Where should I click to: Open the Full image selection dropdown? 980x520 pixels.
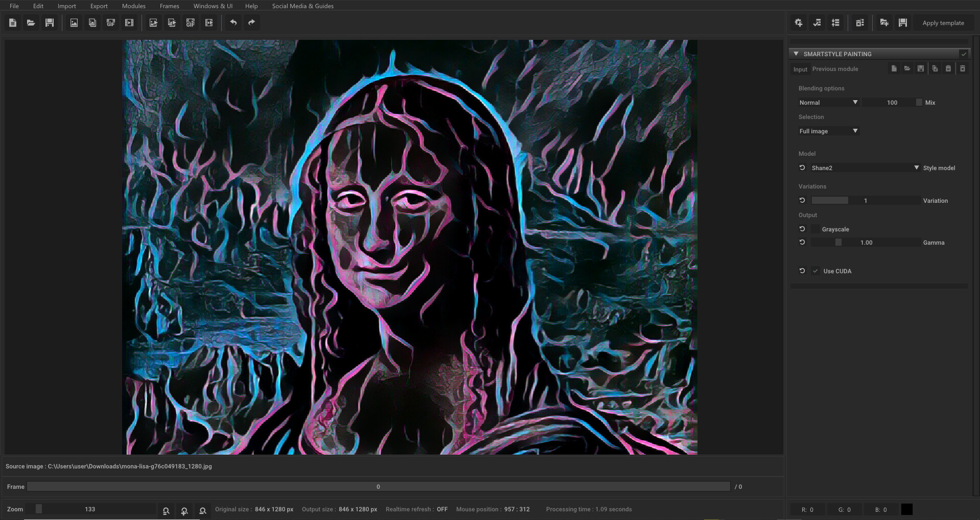[x=828, y=131]
